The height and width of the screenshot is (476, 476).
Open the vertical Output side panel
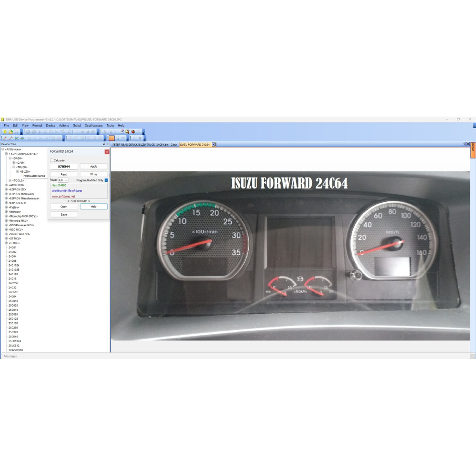473,150
